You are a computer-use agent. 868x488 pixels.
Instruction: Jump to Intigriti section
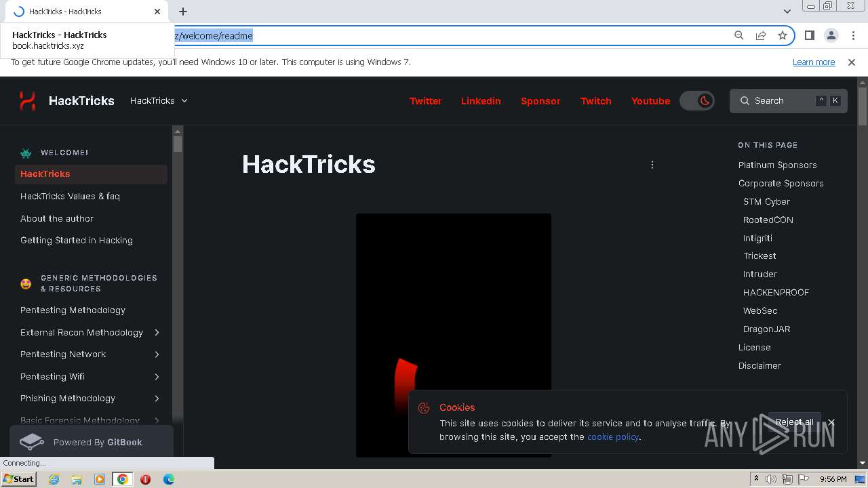click(x=757, y=239)
